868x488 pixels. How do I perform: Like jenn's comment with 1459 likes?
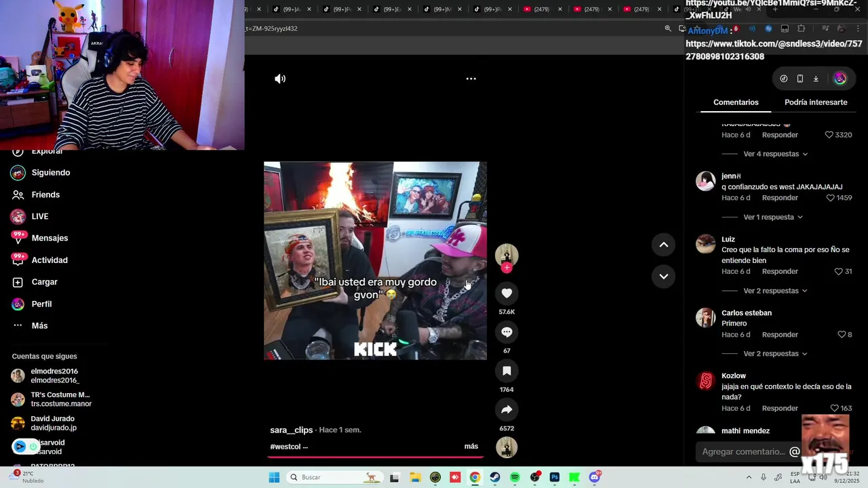point(830,198)
